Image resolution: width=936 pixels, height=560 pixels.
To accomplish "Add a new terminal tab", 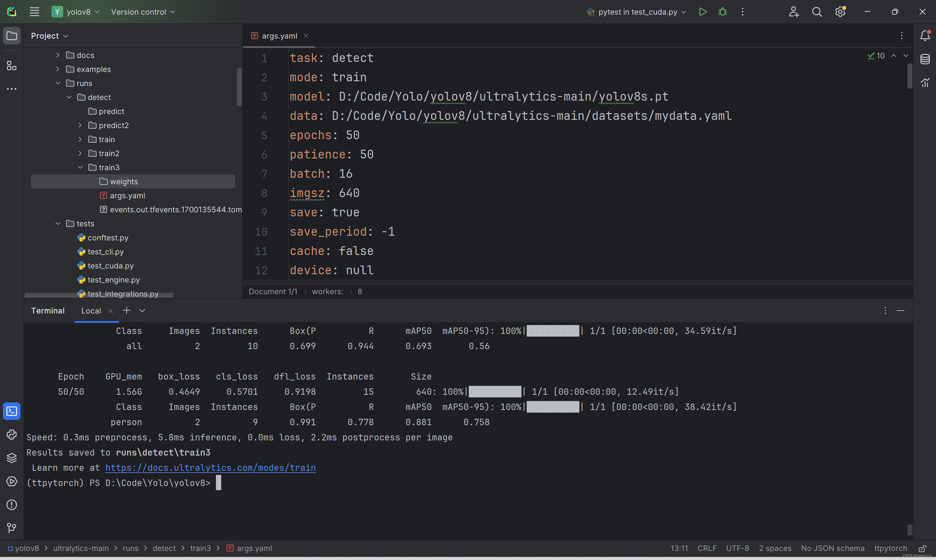I will pos(126,310).
